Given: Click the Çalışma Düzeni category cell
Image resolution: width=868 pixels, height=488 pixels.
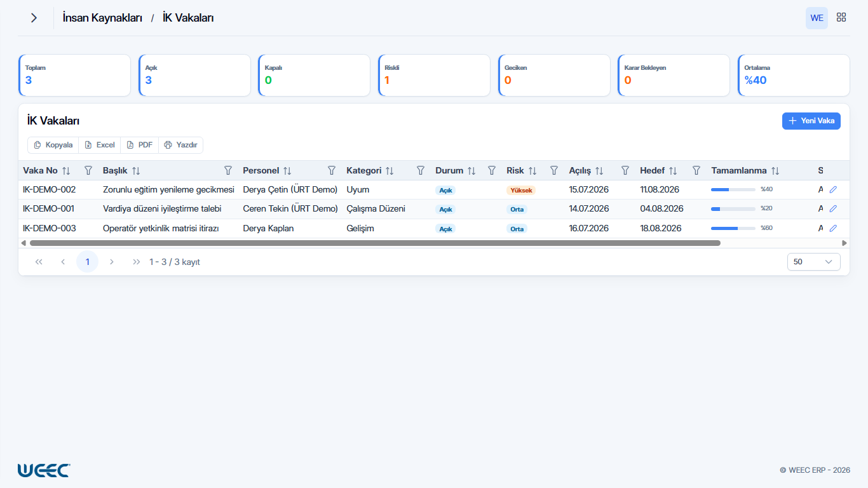Looking at the screenshot, I should [376, 208].
